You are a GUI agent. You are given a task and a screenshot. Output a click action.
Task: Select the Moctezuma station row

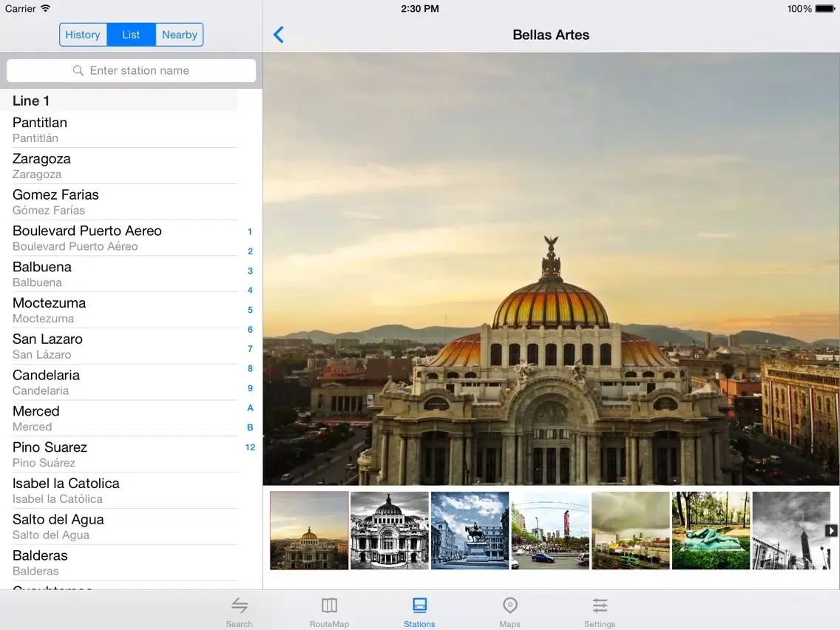tap(119, 310)
